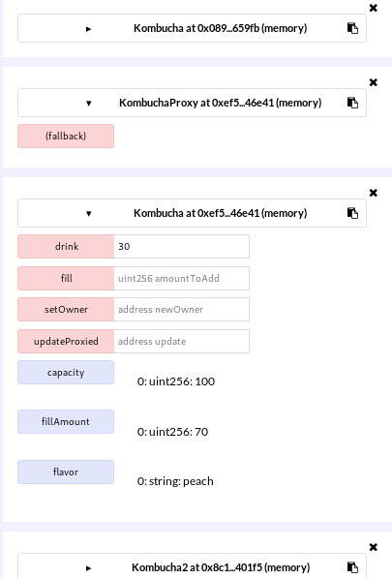This screenshot has width=392, height=579.
Task: Focus the uint256 amountToAdd field
Action: pos(182,278)
